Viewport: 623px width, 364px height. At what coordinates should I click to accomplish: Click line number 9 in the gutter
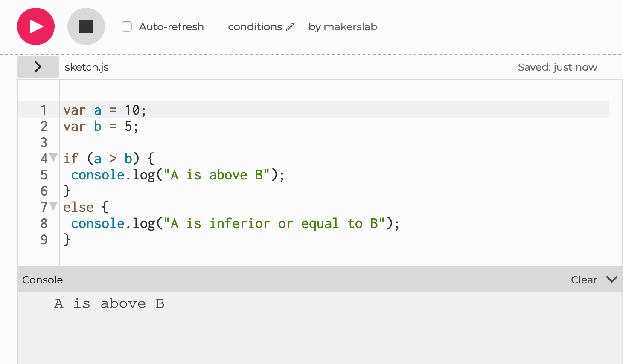point(44,240)
